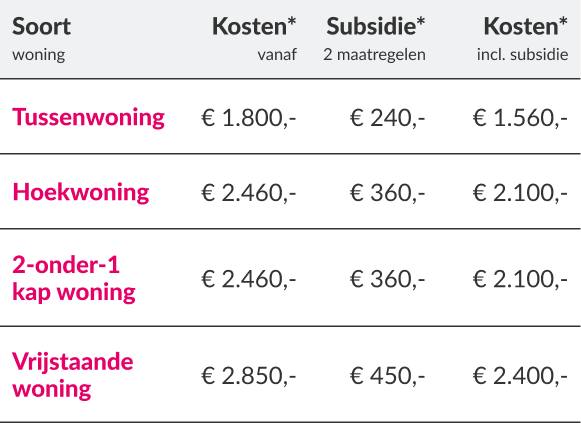Select the € 1.560,- net cost value

point(520,118)
